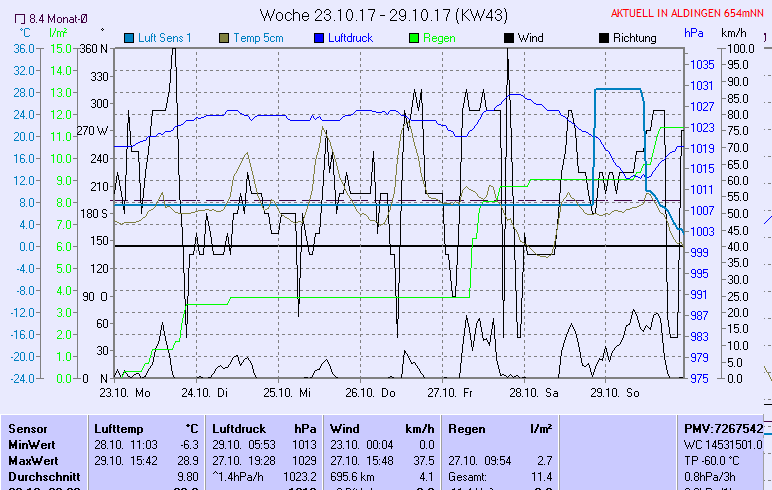The height and width of the screenshot is (490, 772).
Task: Click the Regen legend label
Action: click(442, 38)
